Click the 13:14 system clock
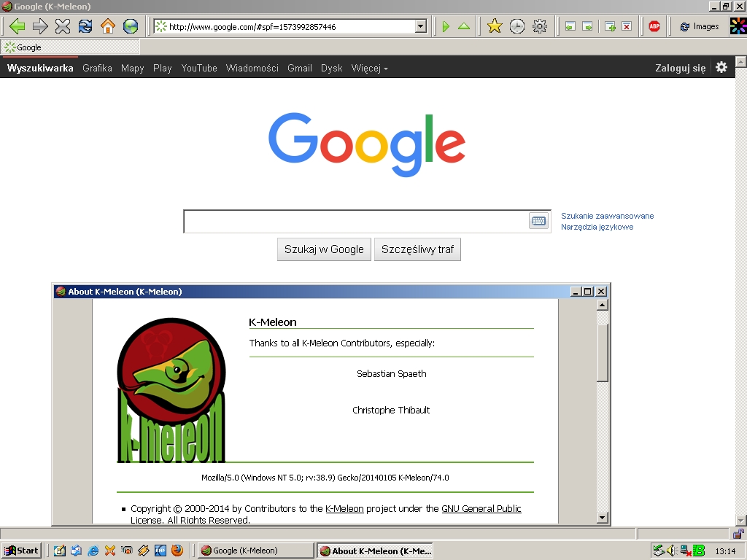The image size is (747, 560). pos(725,551)
